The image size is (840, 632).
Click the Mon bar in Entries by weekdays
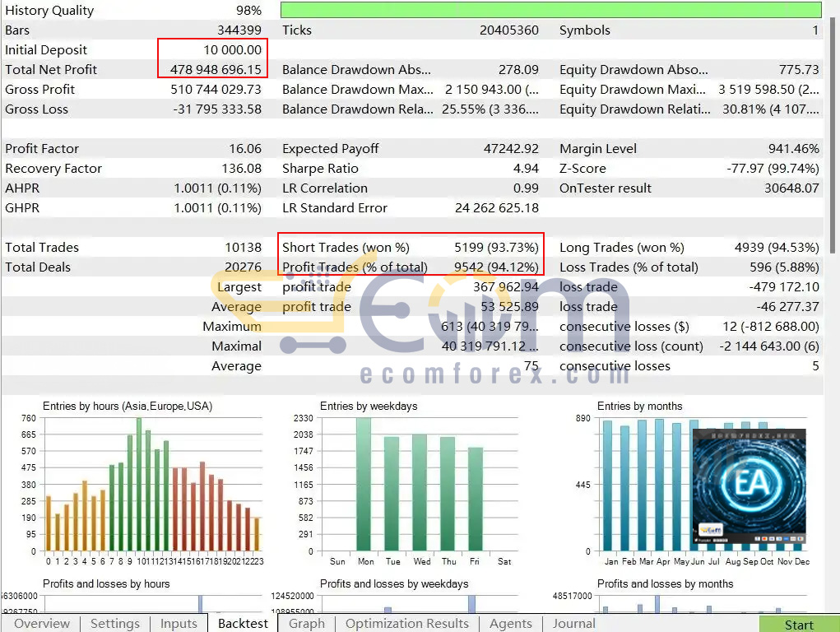tap(363, 484)
